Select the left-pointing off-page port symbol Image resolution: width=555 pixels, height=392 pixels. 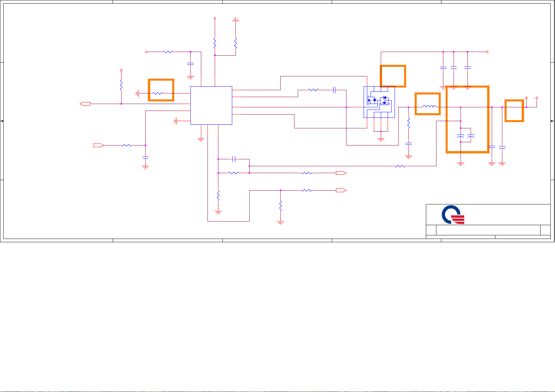tap(85, 104)
